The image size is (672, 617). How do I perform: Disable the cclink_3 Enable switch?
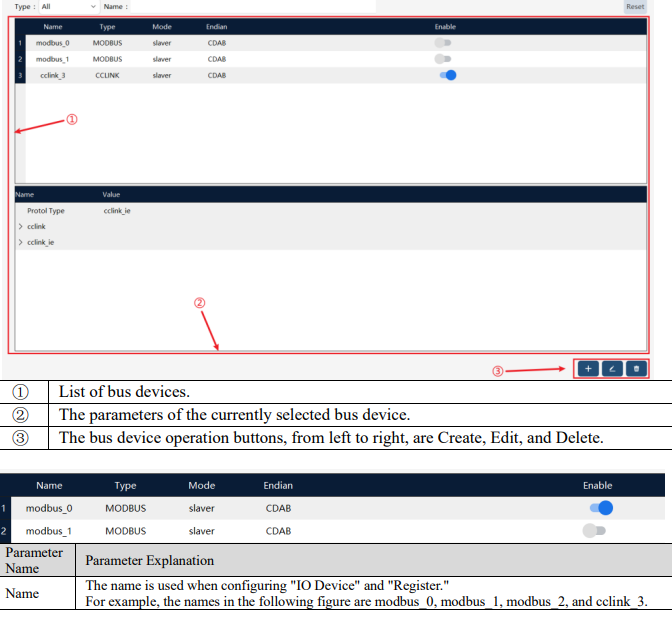(x=448, y=75)
